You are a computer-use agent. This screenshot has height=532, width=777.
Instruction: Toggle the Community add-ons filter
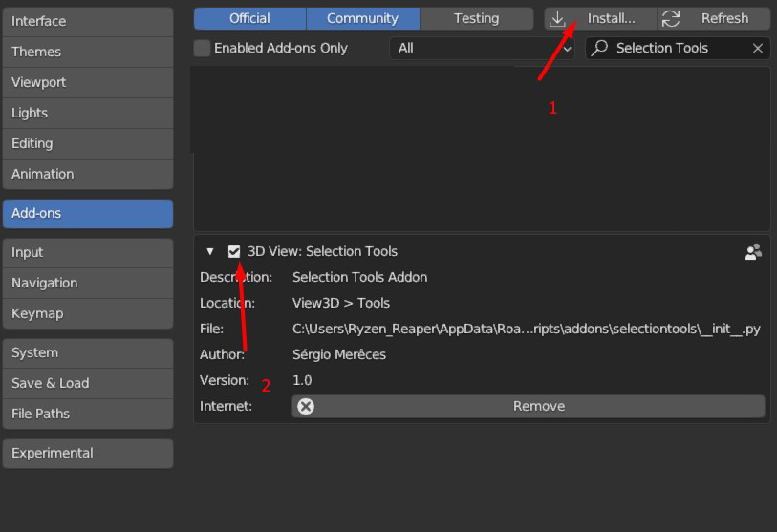(362, 18)
